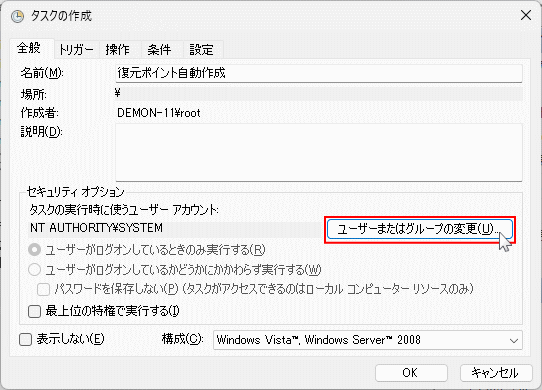
Task: Click the 構成(C): label
Action: click(x=183, y=339)
